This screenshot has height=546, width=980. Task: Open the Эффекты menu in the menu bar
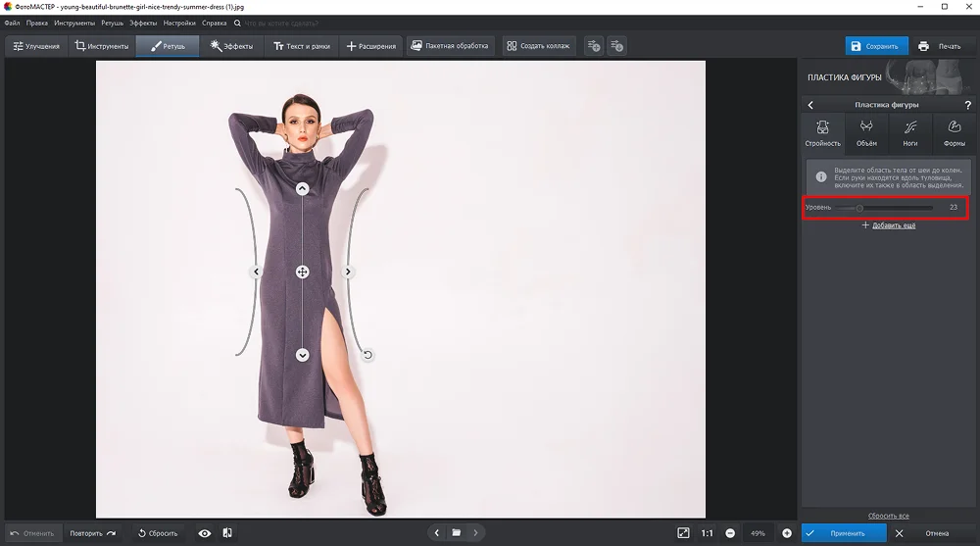(x=143, y=24)
